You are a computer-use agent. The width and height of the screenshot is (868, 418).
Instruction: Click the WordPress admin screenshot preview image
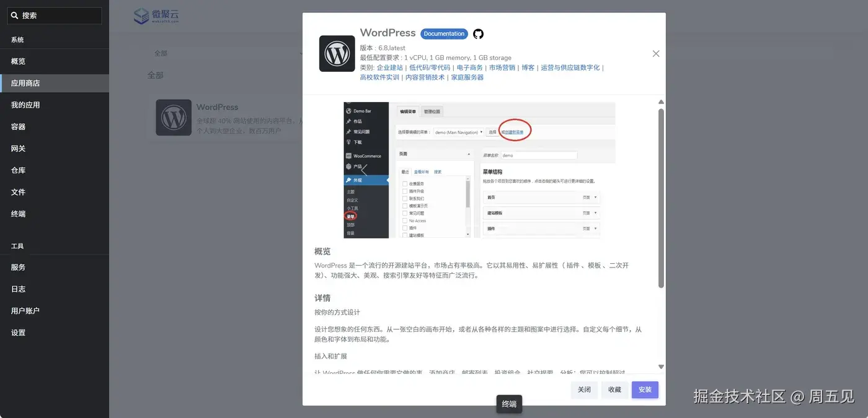(479, 170)
